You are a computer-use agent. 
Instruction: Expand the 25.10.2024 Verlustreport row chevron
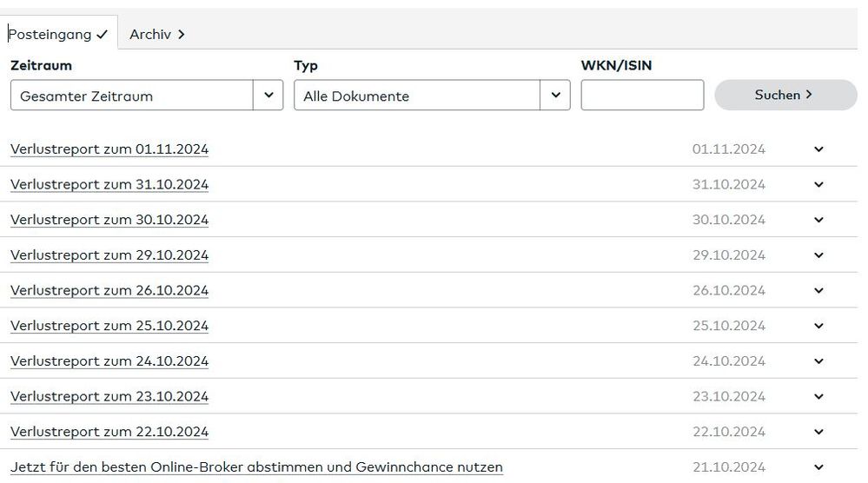818,326
